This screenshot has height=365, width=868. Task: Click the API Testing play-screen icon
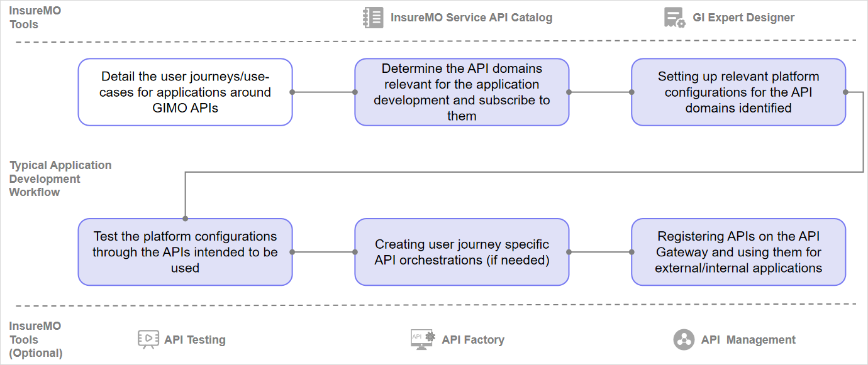(148, 340)
